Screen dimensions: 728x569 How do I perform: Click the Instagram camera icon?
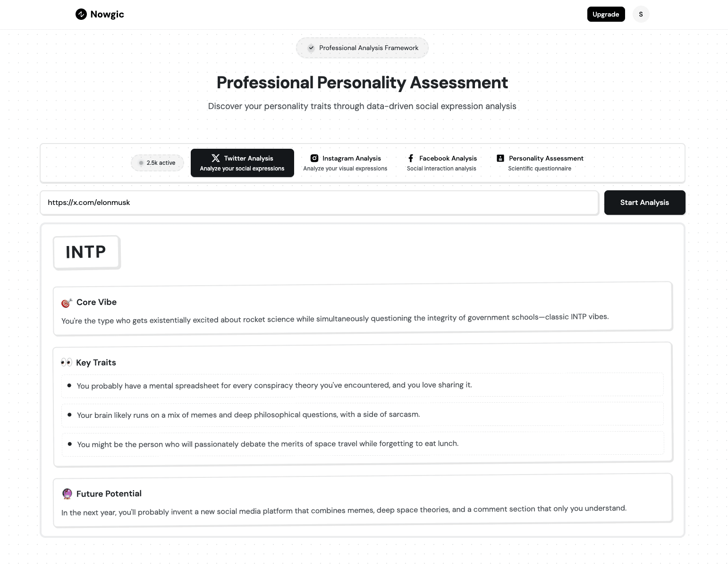pyautogui.click(x=314, y=158)
